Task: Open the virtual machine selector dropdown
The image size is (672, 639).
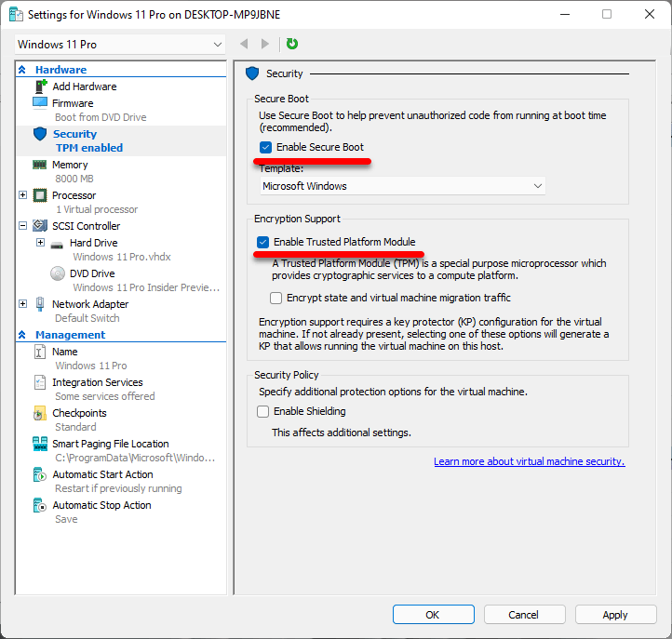Action: (120, 45)
